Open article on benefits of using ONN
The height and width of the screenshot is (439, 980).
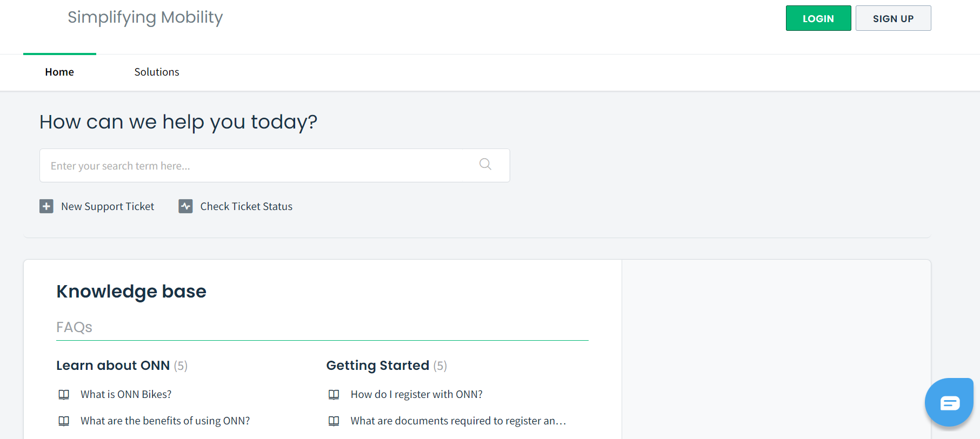[164, 421]
